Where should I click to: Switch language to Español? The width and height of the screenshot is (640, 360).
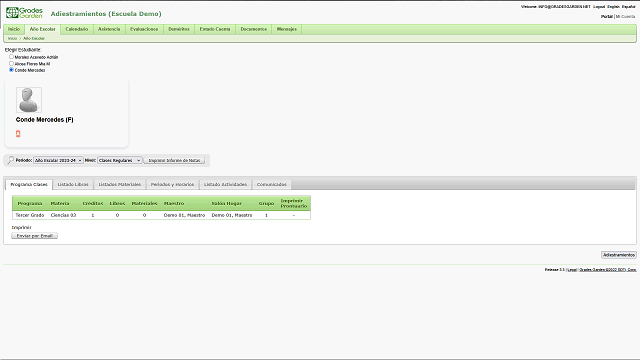[629, 7]
